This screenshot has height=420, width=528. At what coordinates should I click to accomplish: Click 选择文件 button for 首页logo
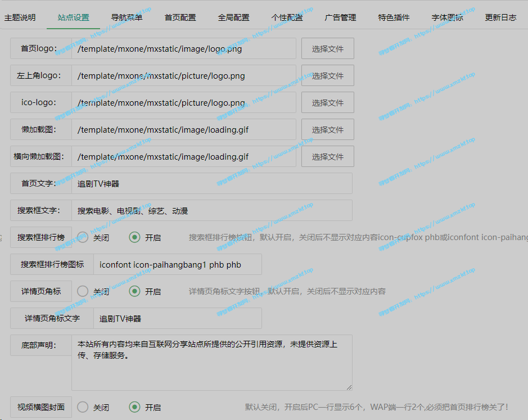328,48
